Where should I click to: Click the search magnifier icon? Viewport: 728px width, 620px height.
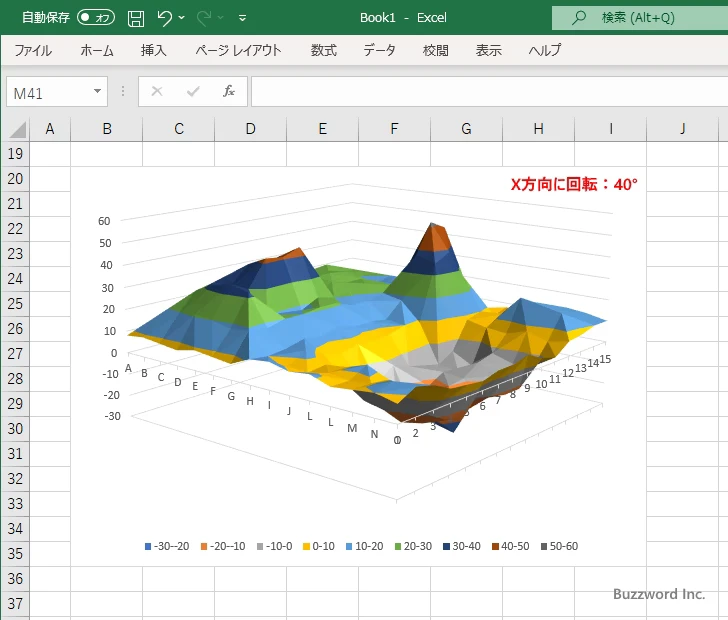point(578,18)
